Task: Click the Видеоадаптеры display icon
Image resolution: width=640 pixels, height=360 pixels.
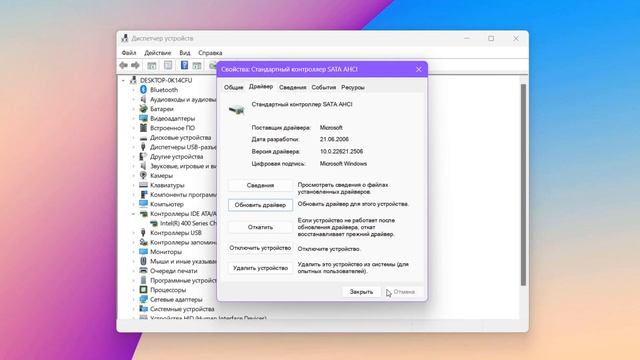Action: click(x=143, y=118)
